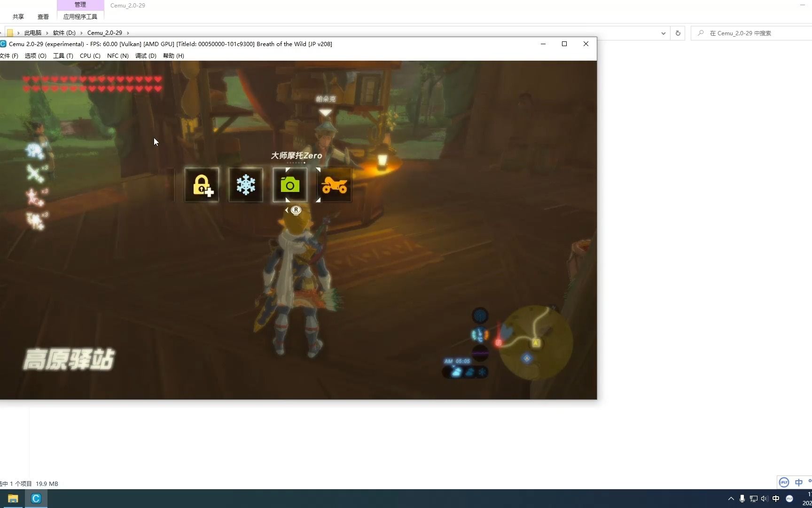Screen dimensions: 812x508
Task: Open the 选项 menu in Cemu
Action: pos(35,56)
